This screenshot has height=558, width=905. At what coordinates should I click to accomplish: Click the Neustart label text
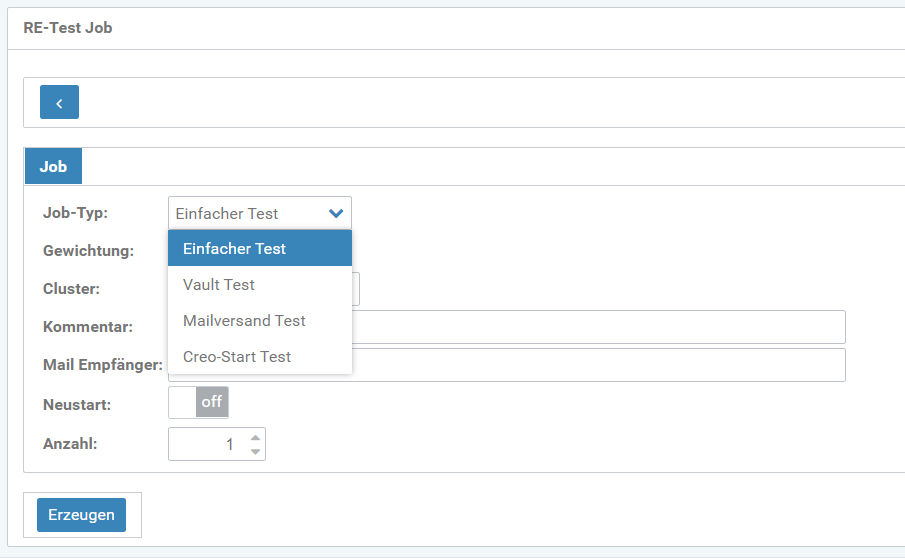tap(77, 406)
